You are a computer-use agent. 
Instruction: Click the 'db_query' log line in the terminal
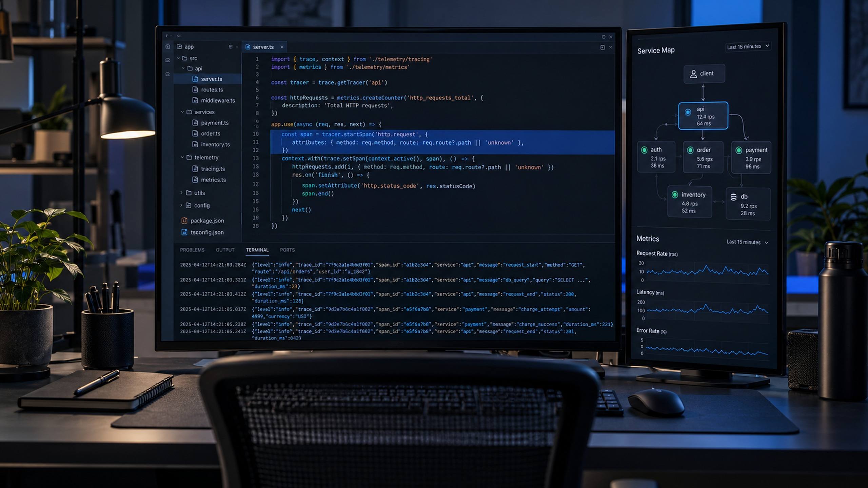click(385, 283)
